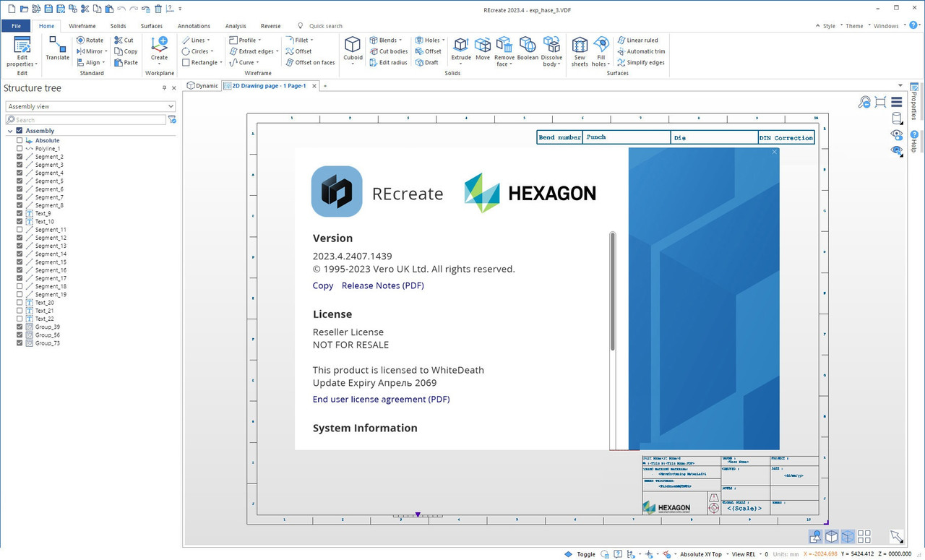
Task: Open the Dynamic view tab
Action: (x=202, y=85)
